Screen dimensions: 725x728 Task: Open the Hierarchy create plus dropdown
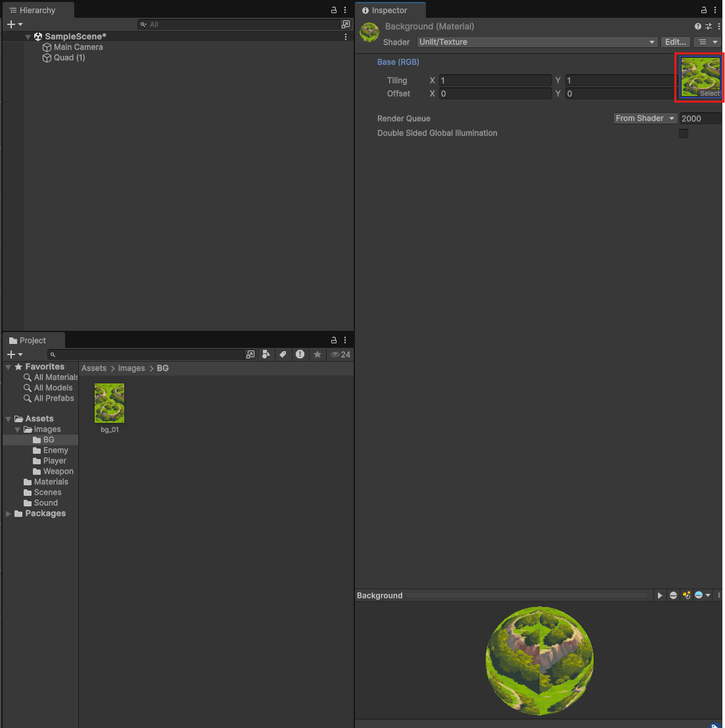pyautogui.click(x=14, y=24)
